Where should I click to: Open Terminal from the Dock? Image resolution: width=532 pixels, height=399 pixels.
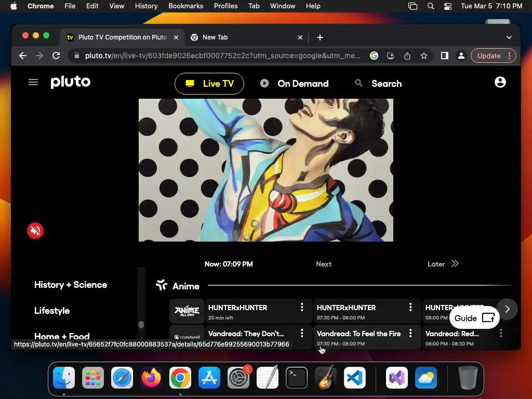click(297, 377)
